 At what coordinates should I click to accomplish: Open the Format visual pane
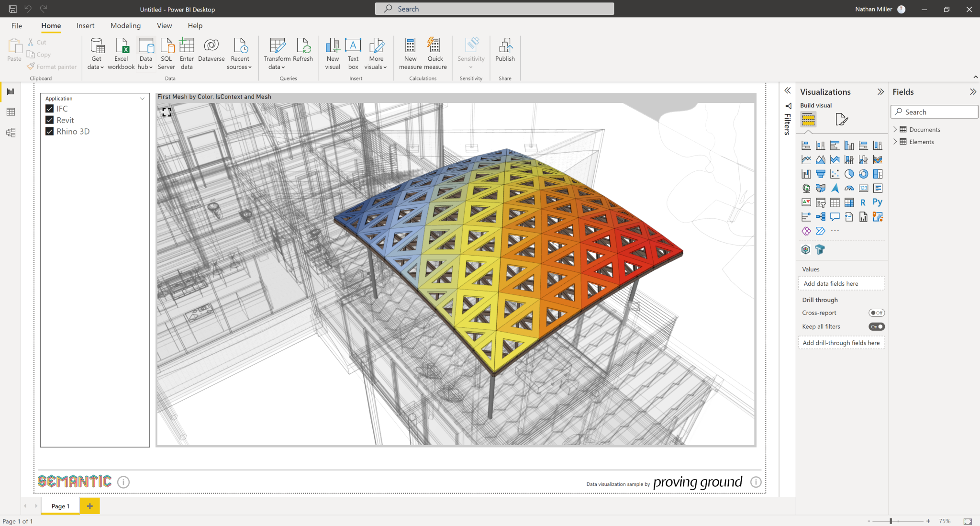coord(841,120)
